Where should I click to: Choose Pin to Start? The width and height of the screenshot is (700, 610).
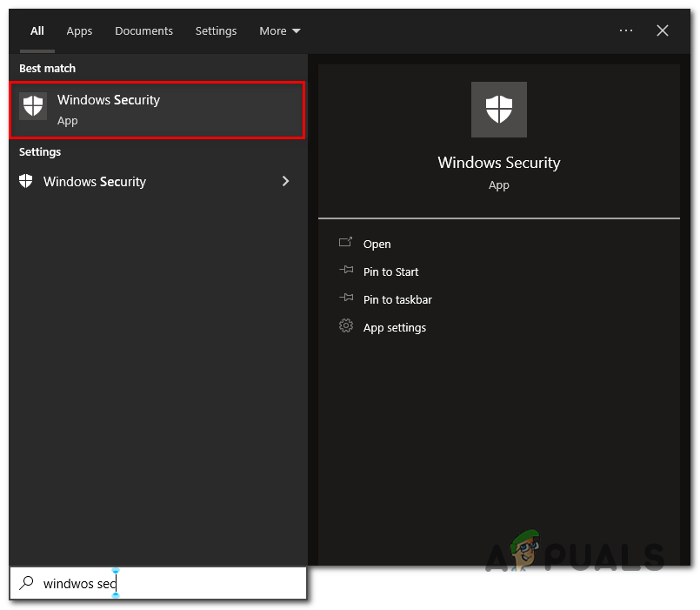click(x=390, y=271)
